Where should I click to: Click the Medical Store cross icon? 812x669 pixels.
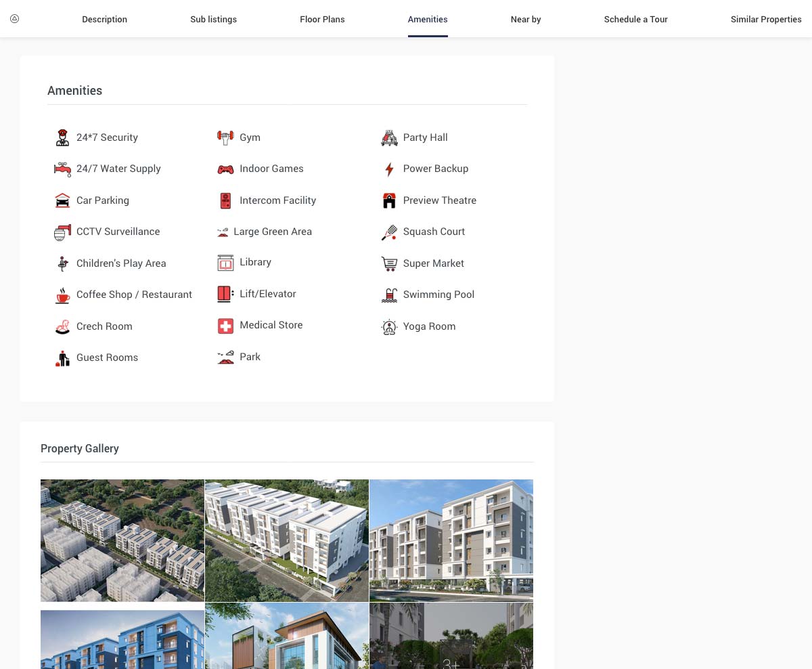tap(225, 326)
